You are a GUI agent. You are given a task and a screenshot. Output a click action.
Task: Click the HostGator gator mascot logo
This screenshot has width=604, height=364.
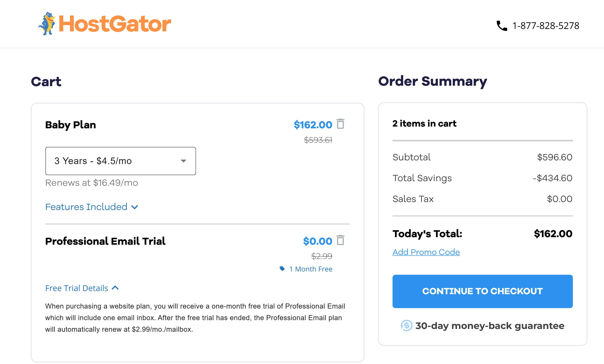[47, 24]
